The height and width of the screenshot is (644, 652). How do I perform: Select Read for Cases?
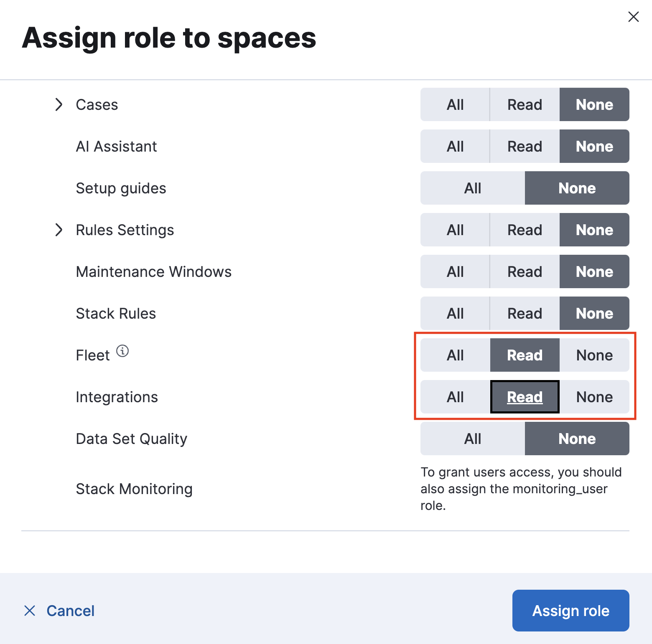[525, 105]
